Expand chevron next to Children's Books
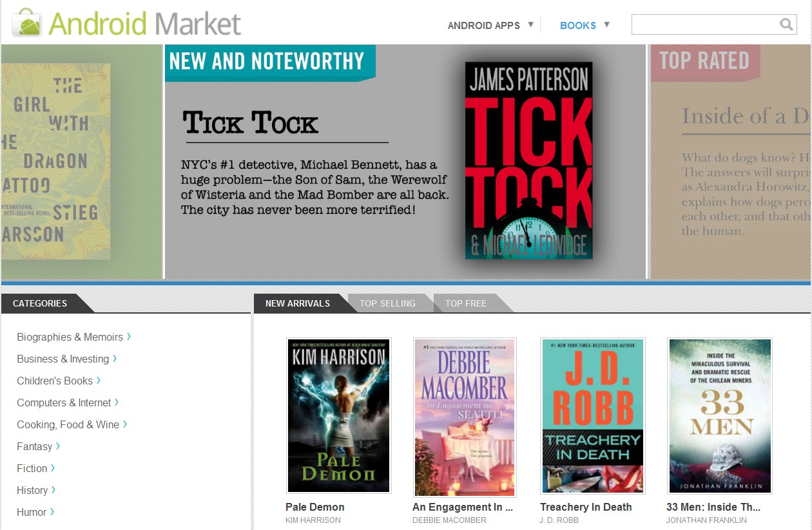 pos(99,380)
